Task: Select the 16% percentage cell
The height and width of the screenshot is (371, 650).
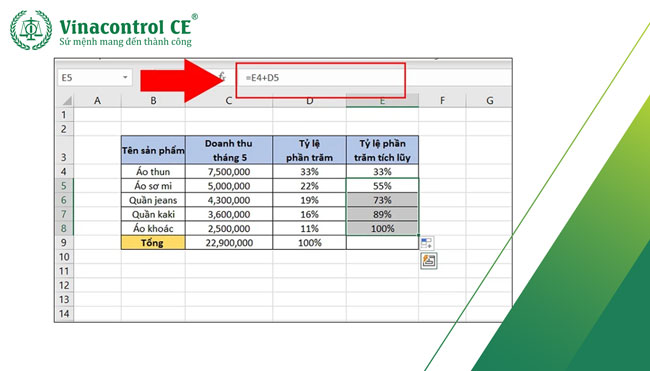Action: pos(309,214)
